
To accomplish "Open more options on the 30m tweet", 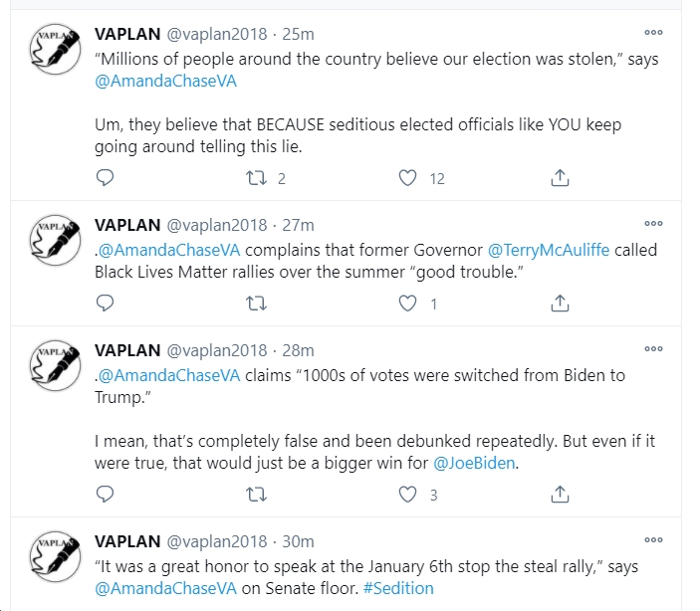I will [653, 539].
